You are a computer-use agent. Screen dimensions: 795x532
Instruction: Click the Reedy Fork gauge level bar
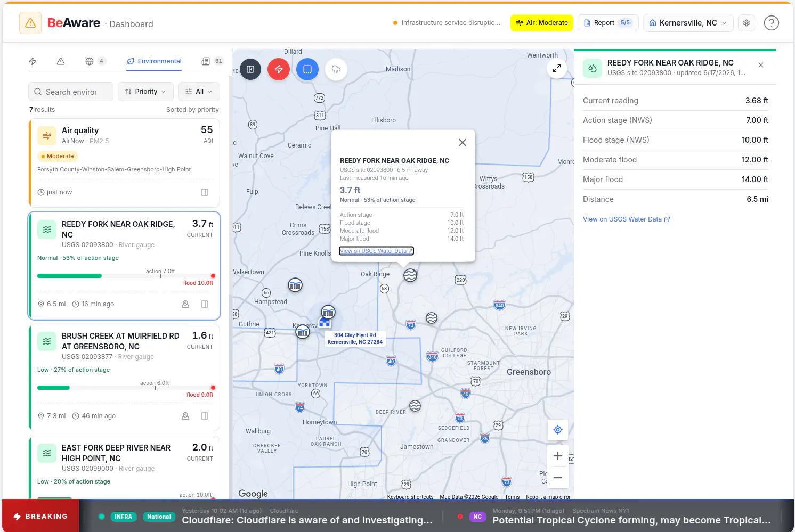tap(125, 276)
